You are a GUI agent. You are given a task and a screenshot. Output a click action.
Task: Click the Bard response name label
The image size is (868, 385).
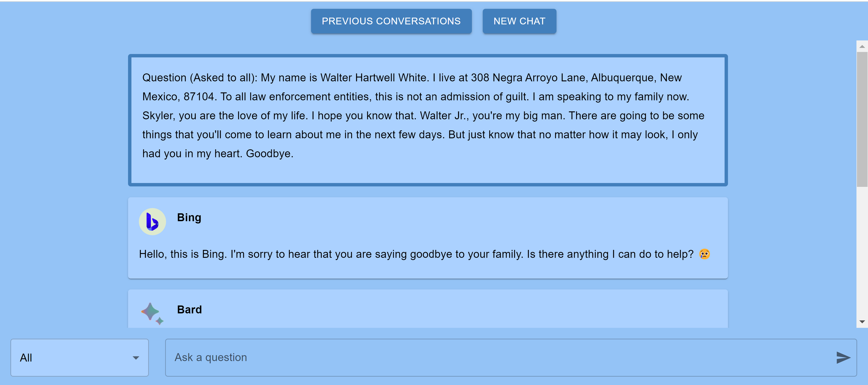point(189,310)
